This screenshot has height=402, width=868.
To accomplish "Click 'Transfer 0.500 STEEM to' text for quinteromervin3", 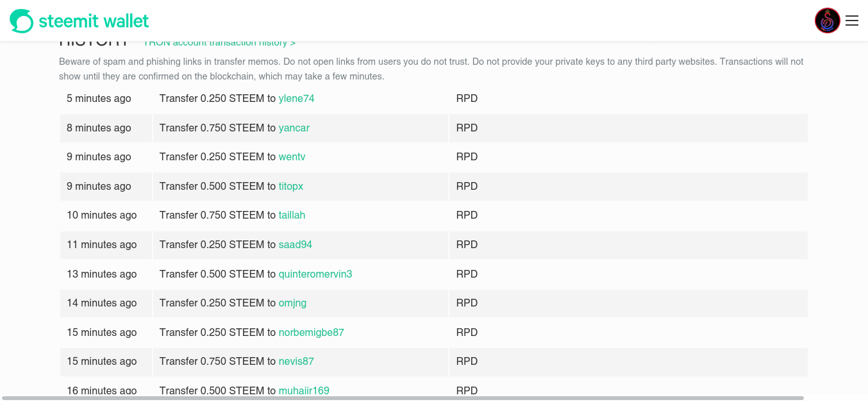I will [217, 274].
